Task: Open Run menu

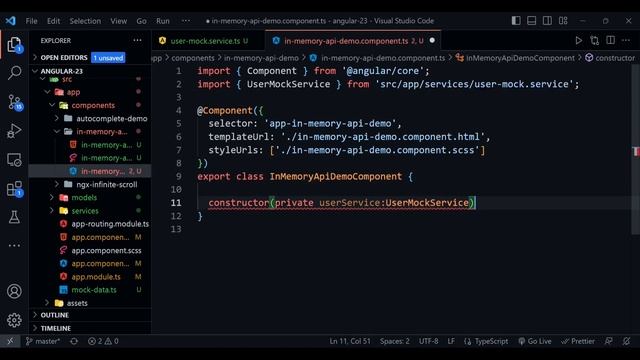Action: coord(163,21)
